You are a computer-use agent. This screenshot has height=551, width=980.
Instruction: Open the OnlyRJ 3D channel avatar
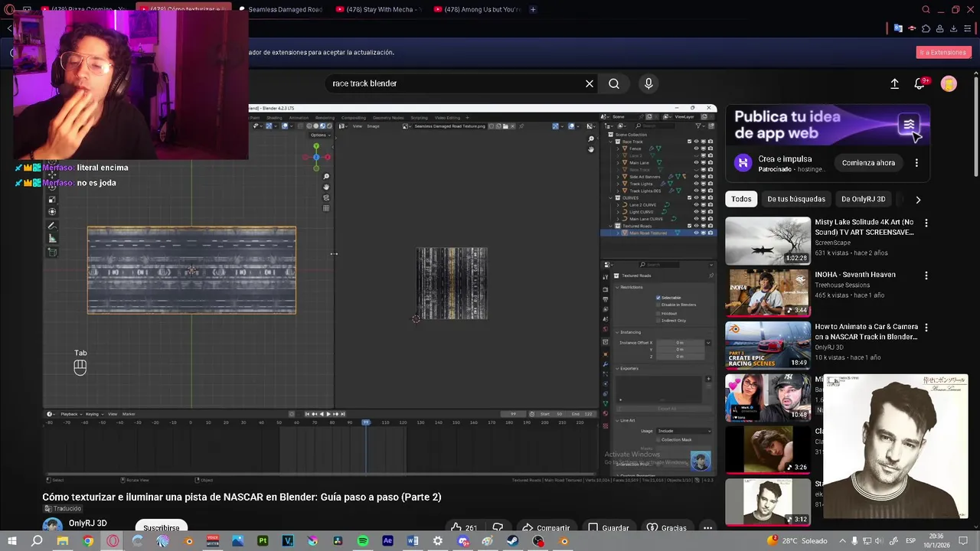(52, 526)
